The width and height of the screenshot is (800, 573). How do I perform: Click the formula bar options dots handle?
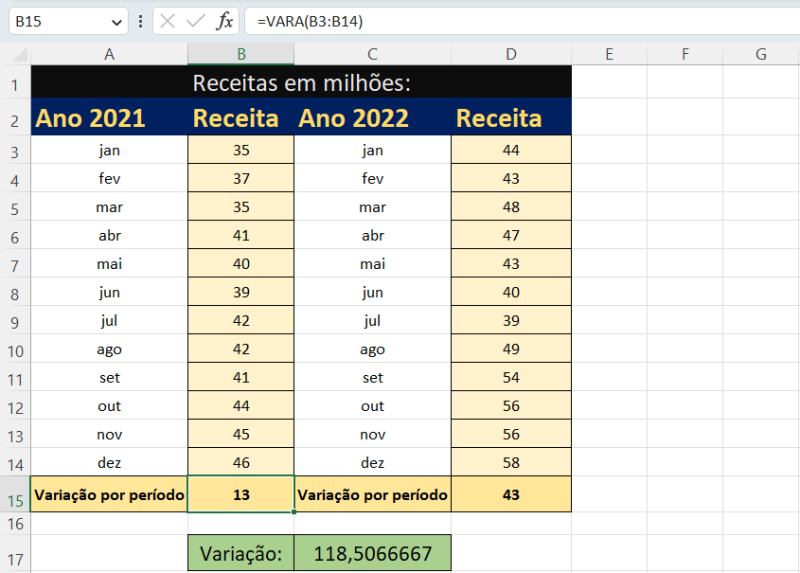(140, 21)
